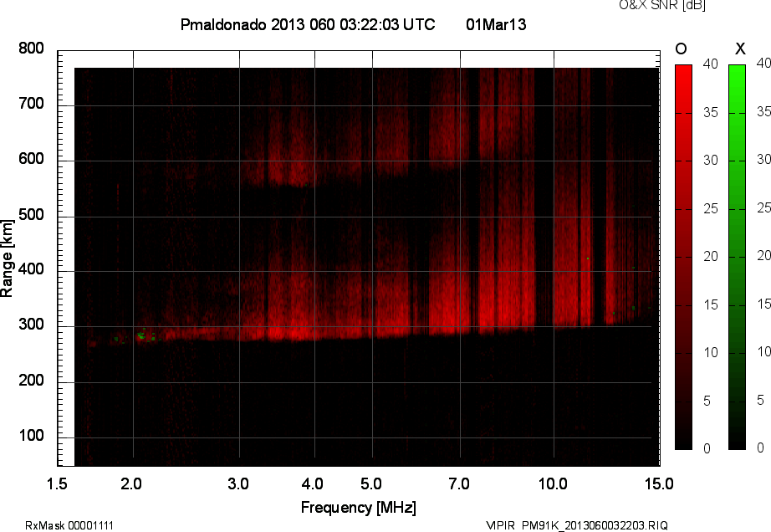The width and height of the screenshot is (771, 532).
Task: Click the 'Frequency [MHz]' axis label
Action: (x=358, y=507)
